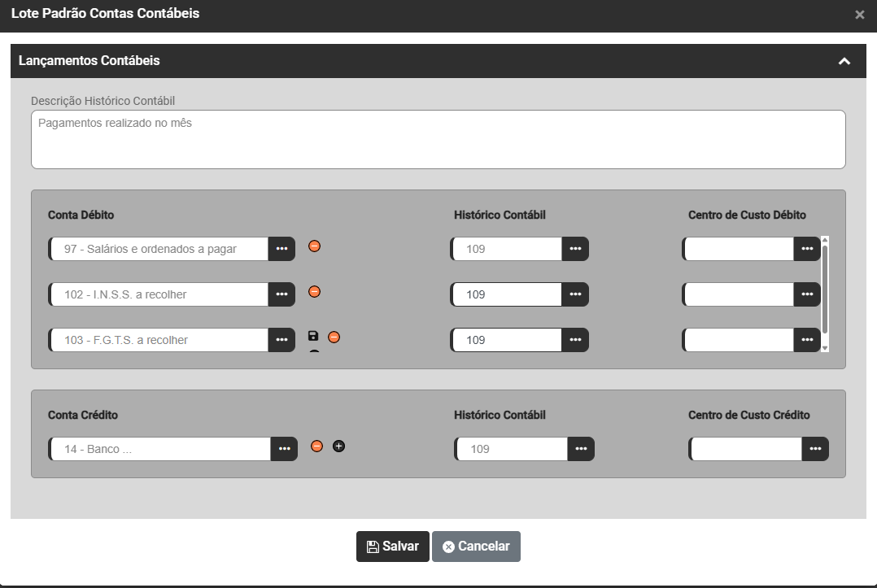Click the empty Centro de Custo Crédito field
Screen dimensions: 877x588
(745, 449)
